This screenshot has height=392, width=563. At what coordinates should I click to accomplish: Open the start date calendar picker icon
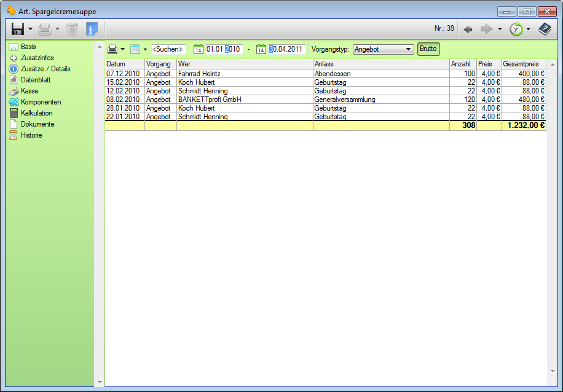tap(199, 49)
